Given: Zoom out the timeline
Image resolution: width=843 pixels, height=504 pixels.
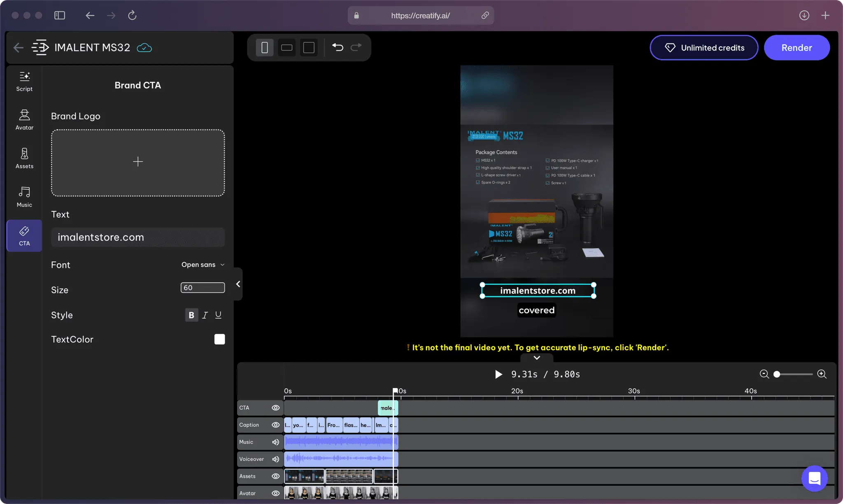Looking at the screenshot, I should (764, 374).
